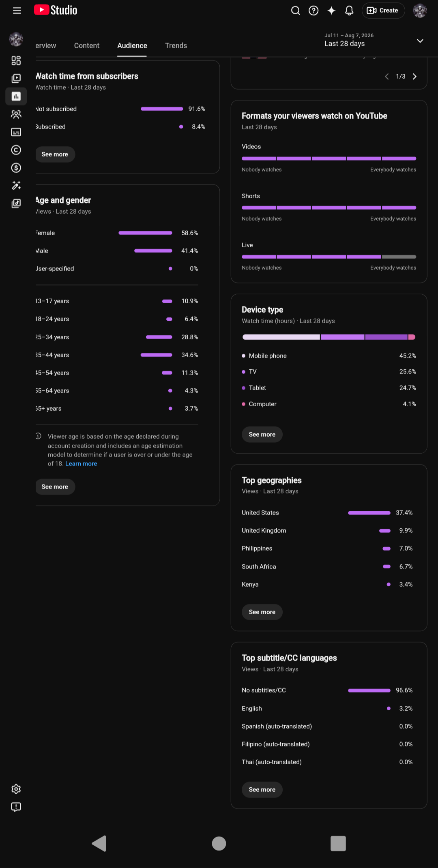This screenshot has width=438, height=868.
Task: Open Settings gear in sidebar
Action: [x=16, y=789]
